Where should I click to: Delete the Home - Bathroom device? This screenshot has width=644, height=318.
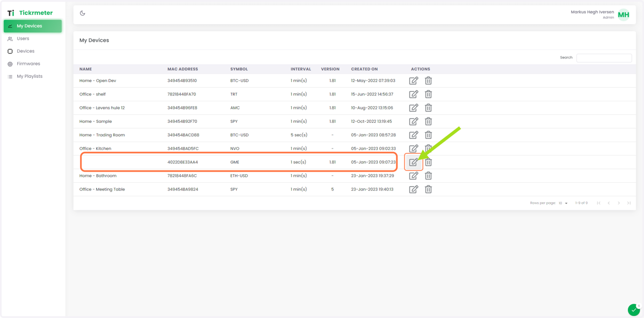(x=428, y=176)
